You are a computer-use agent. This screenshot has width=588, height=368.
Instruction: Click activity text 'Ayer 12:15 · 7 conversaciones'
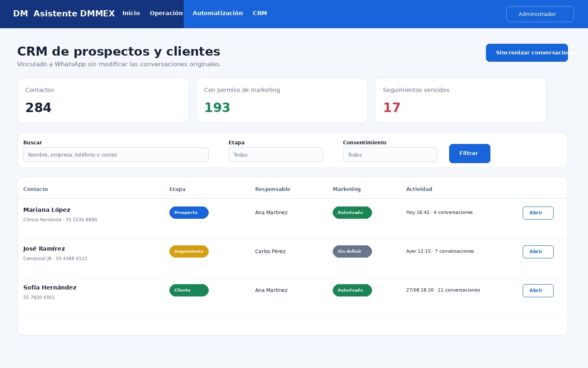pos(440,251)
